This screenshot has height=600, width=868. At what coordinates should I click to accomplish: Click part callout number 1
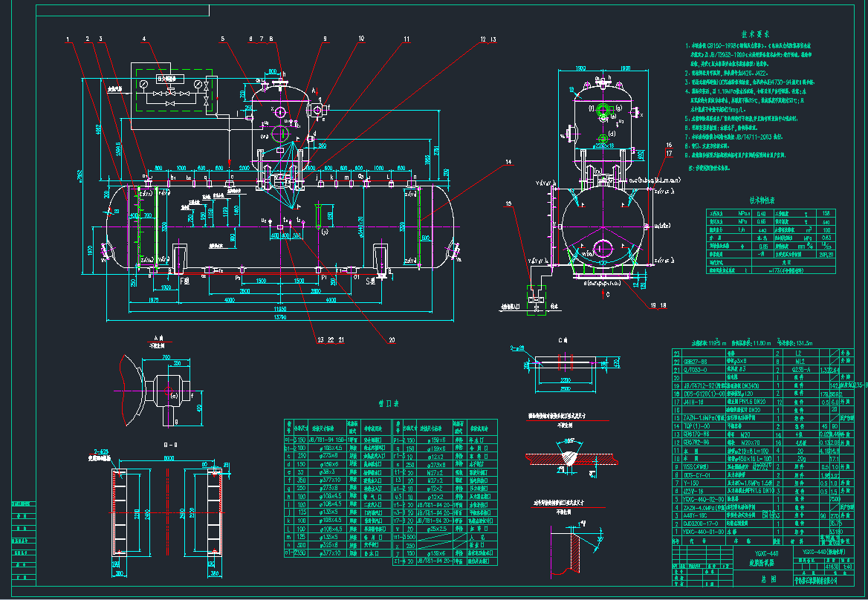pos(67,39)
